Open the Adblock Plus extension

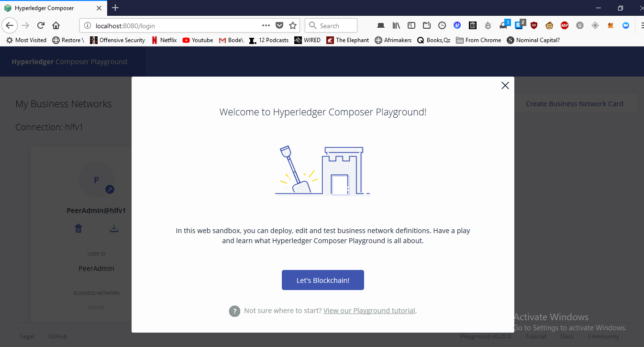click(565, 25)
